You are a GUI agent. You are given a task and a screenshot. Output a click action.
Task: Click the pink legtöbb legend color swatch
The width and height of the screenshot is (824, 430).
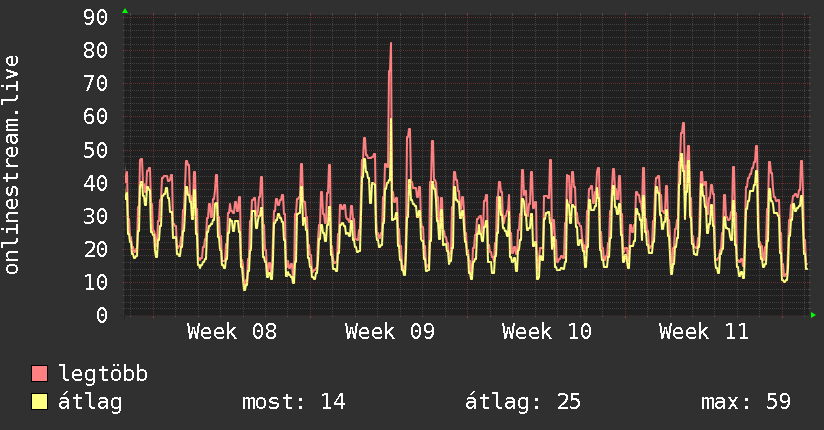[x=39, y=373]
